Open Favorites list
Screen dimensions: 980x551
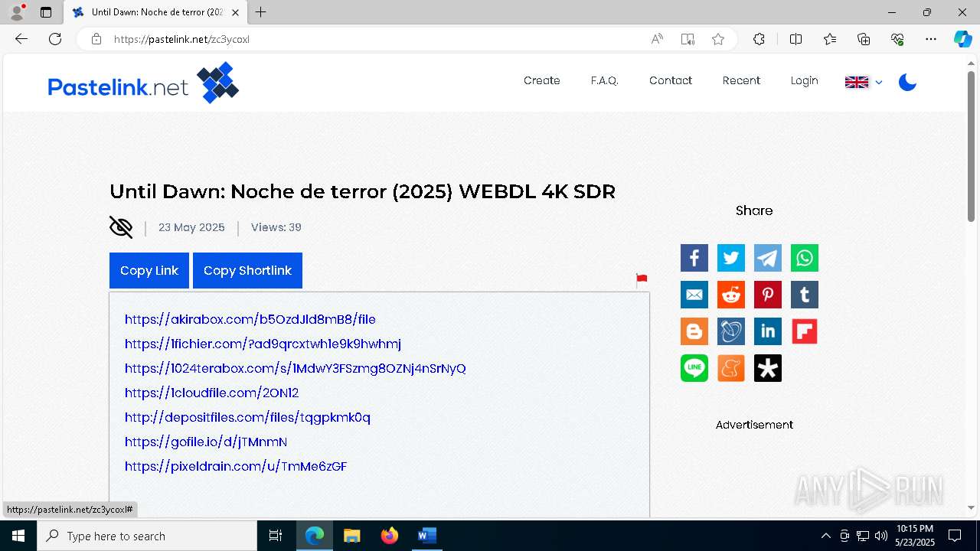(x=830, y=39)
